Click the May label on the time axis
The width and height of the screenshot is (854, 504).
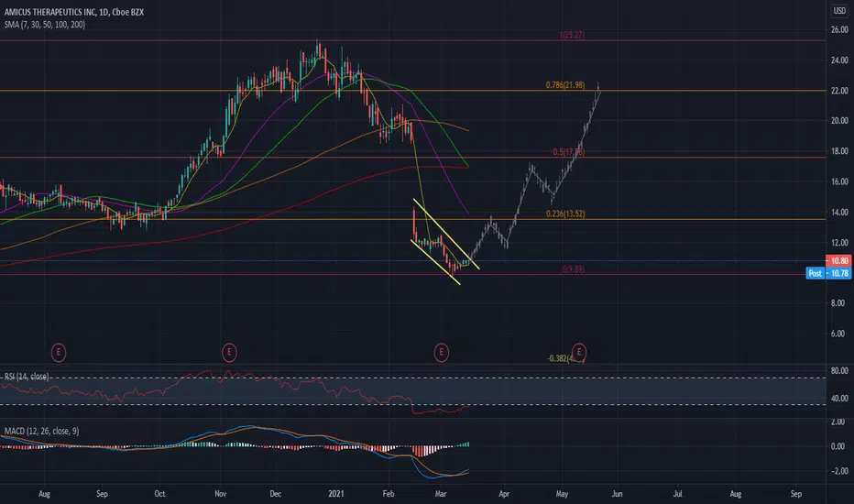[562, 494]
